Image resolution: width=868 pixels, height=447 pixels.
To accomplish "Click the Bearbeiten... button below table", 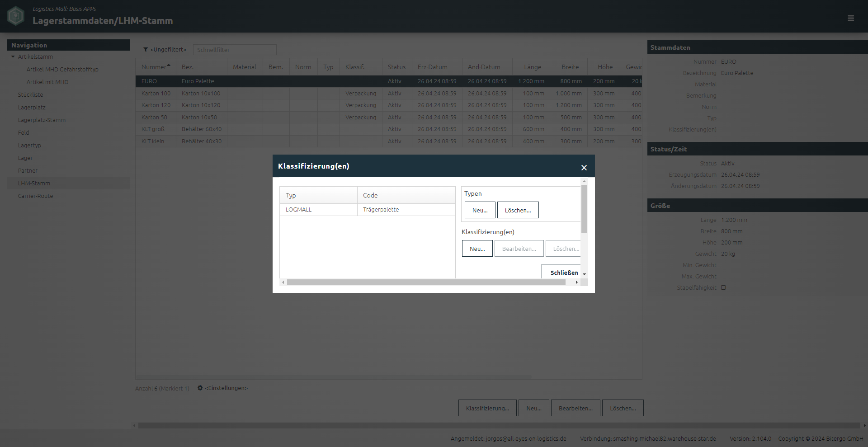I will tap(576, 408).
